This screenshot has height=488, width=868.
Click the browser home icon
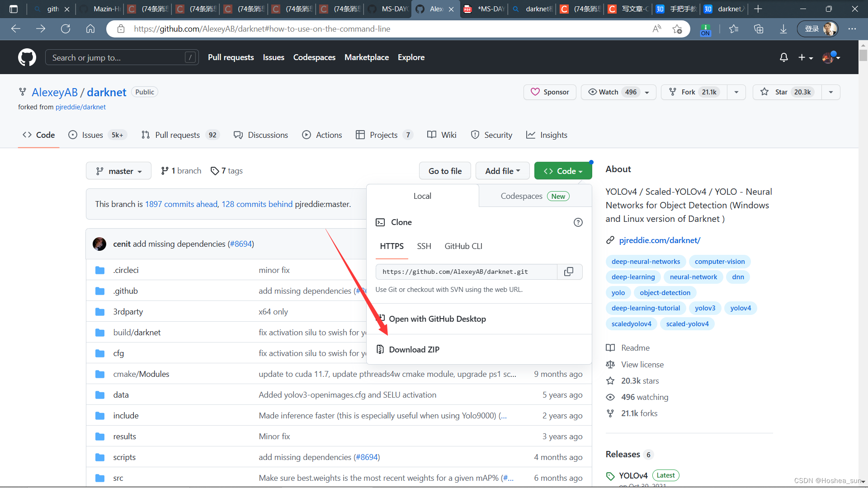(90, 29)
